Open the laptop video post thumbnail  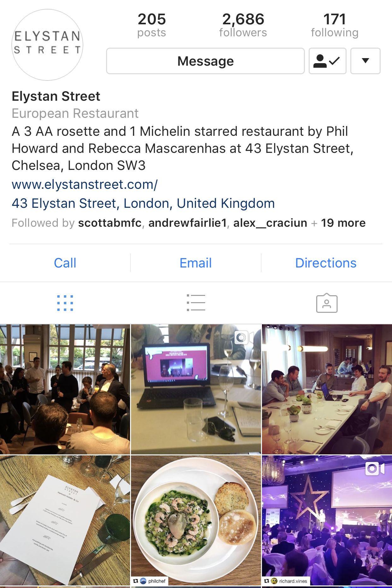point(196,389)
